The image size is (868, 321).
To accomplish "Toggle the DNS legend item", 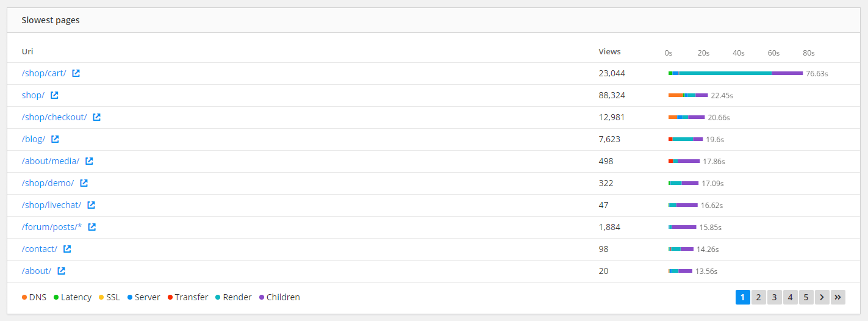I will (34, 297).
